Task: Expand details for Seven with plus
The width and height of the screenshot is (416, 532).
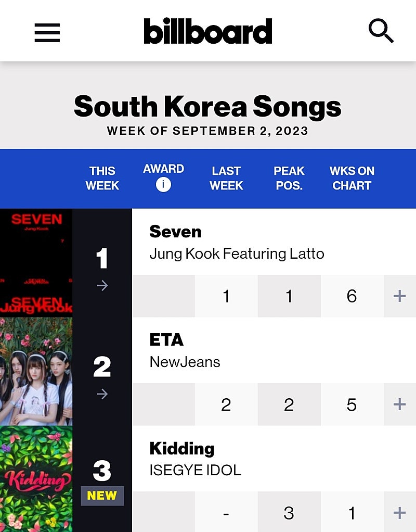Action: click(399, 296)
